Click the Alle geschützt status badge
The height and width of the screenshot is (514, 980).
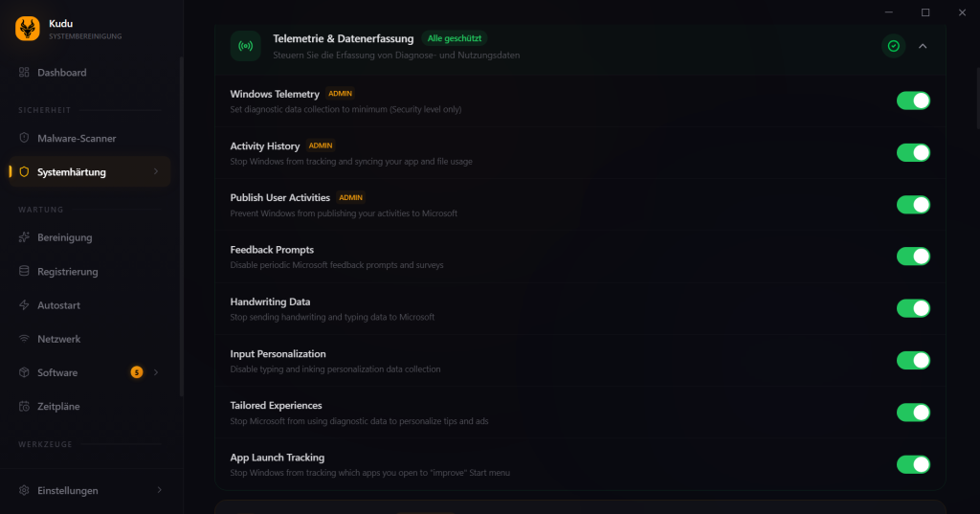tap(455, 38)
